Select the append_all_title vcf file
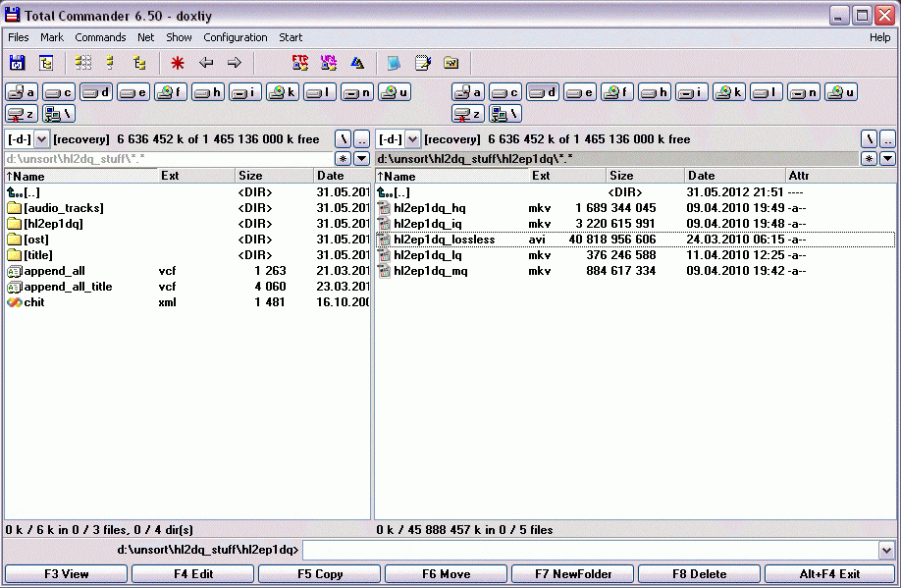Screen dimensions: 901x588 pos(186,287)
